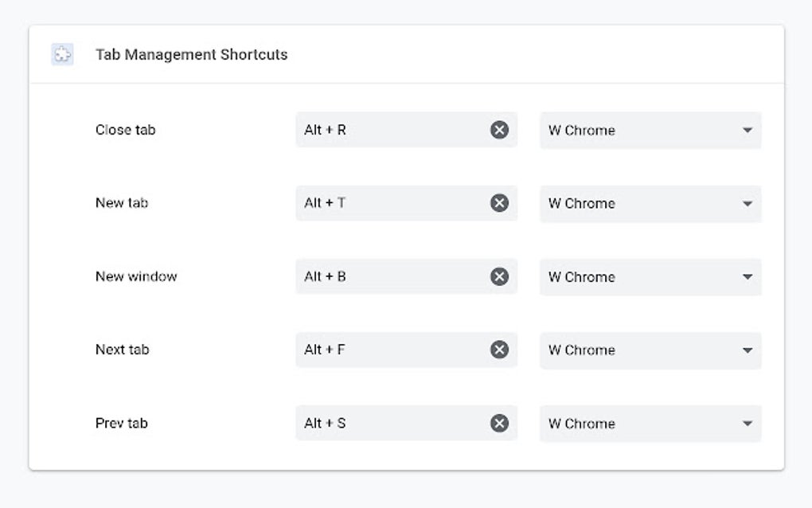Viewport: 812px width, 508px height.
Task: Click the dropdown arrow in the New window row
Action: click(x=747, y=276)
